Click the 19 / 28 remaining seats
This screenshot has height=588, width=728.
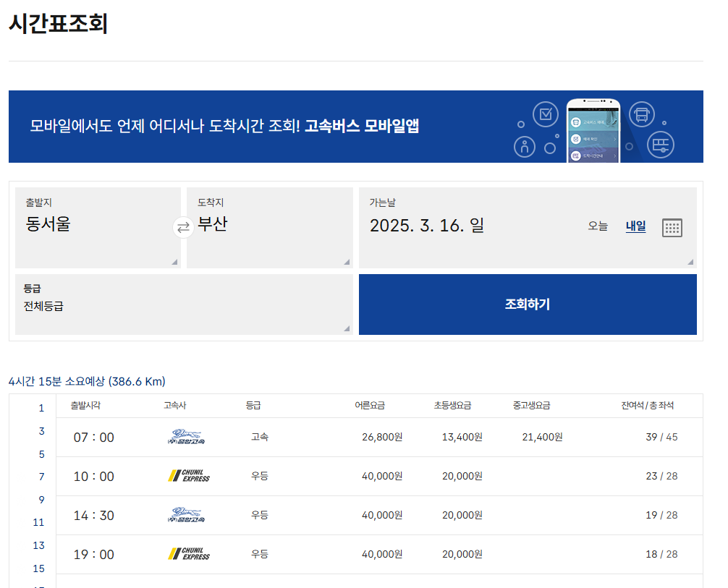click(661, 515)
